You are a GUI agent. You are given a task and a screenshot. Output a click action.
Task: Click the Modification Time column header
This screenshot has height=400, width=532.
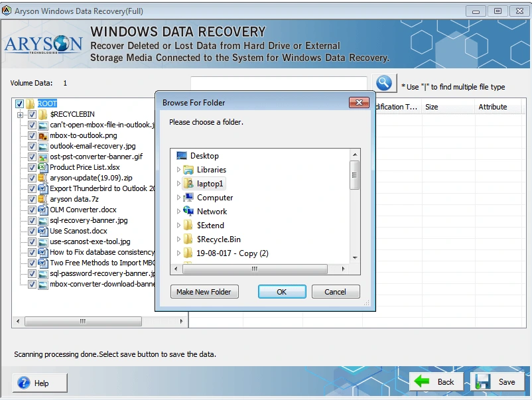(398, 107)
